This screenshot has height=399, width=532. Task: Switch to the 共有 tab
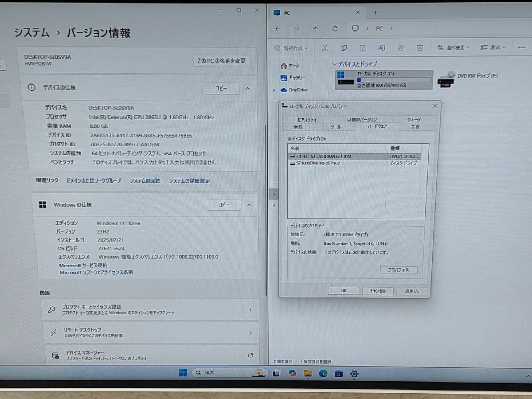(x=415, y=127)
